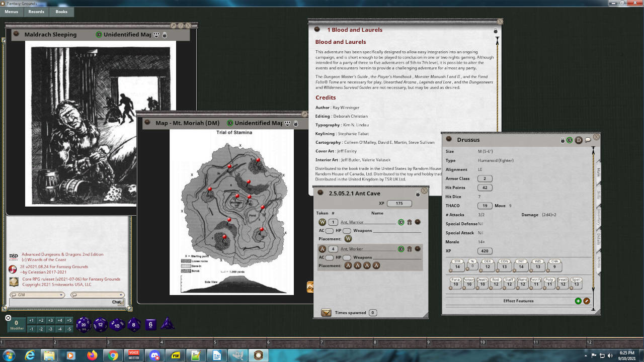
Task: Toggle ID visibility for Ant, Warrior
Action: click(x=400, y=222)
